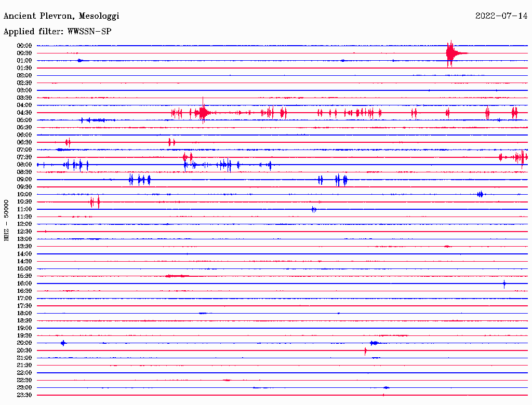Screen dimensions: 532x405
Task: Click the 04:30 time label
Action: tap(24, 113)
